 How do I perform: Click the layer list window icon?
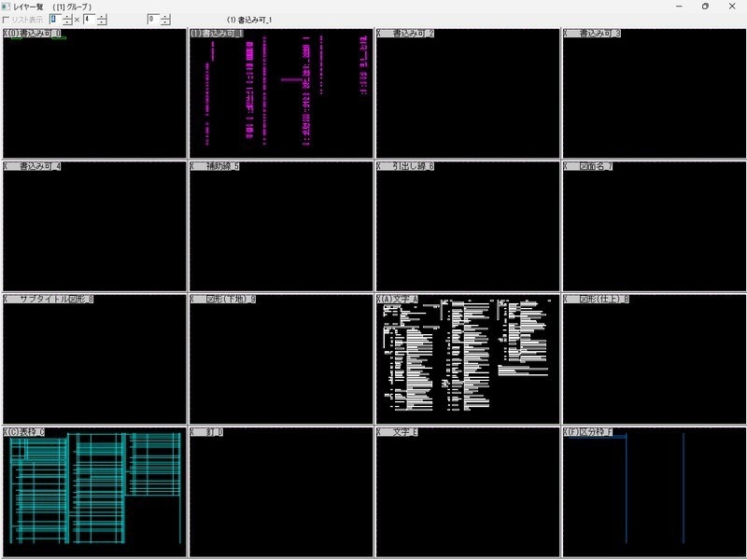[6, 7]
